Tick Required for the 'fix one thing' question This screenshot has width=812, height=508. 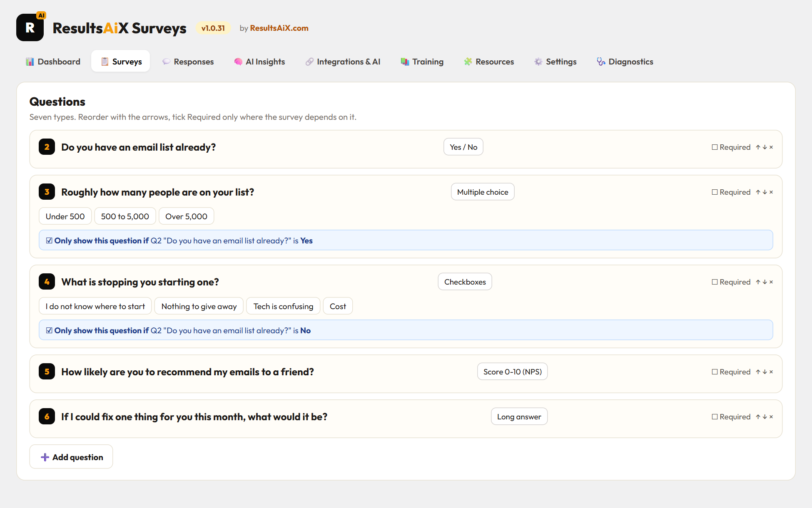pyautogui.click(x=715, y=417)
